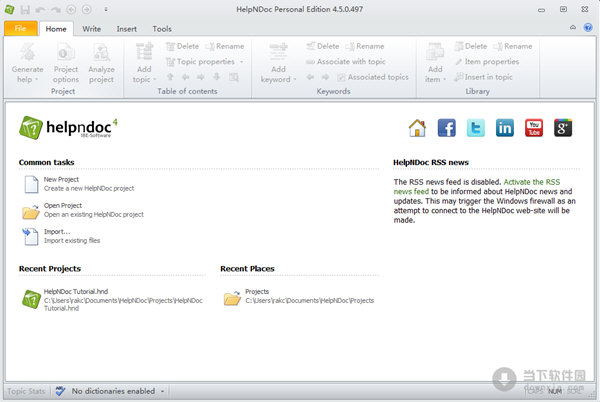The image size is (600, 402).
Task: Open the Twitter icon
Action: pos(476,128)
